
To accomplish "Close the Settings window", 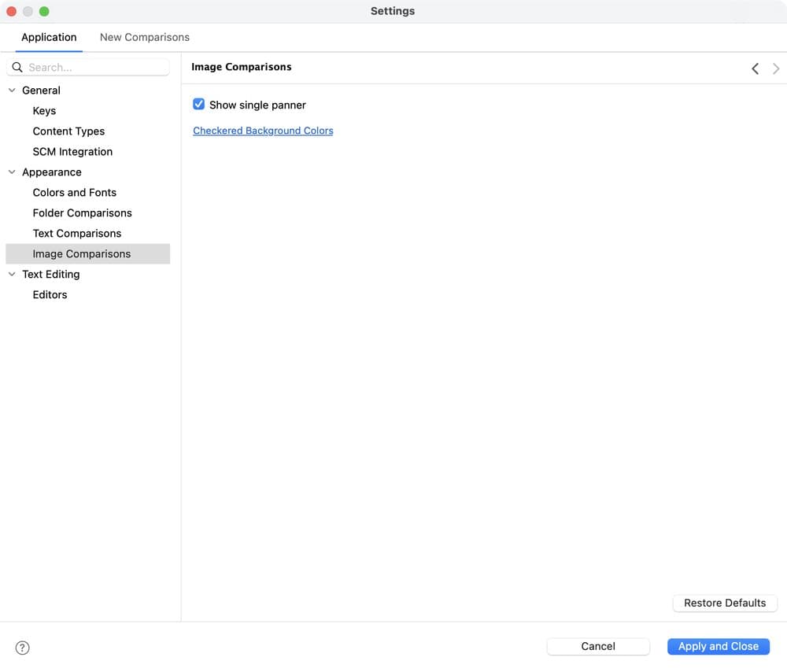I will (x=12, y=11).
